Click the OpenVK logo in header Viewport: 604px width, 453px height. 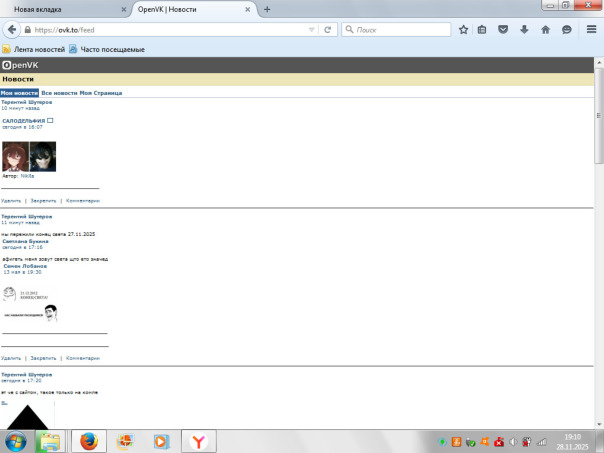click(20, 65)
